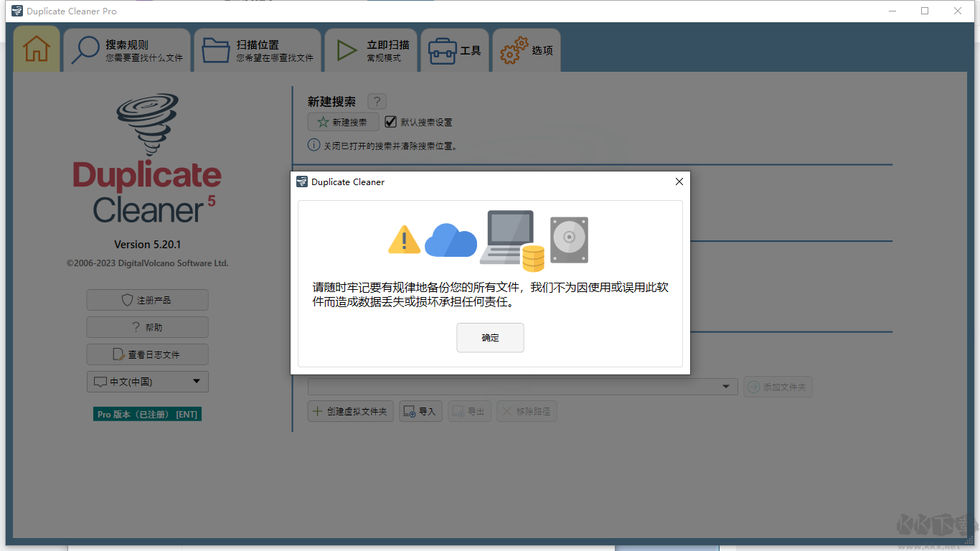
Task: Click the 导出 button
Action: pos(469,411)
